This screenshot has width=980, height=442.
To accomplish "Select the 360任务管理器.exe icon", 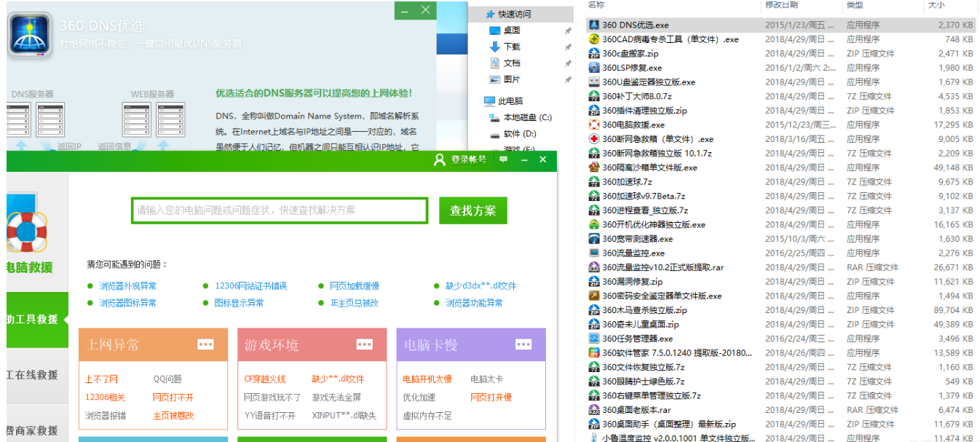I will pyautogui.click(x=594, y=339).
